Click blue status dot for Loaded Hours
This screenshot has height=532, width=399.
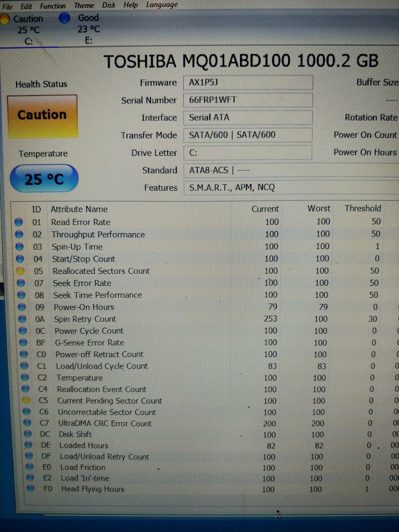click(28, 445)
